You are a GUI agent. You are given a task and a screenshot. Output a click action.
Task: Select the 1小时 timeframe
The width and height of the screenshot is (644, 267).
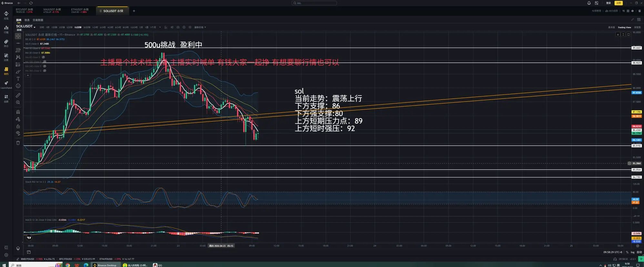tap(95, 27)
